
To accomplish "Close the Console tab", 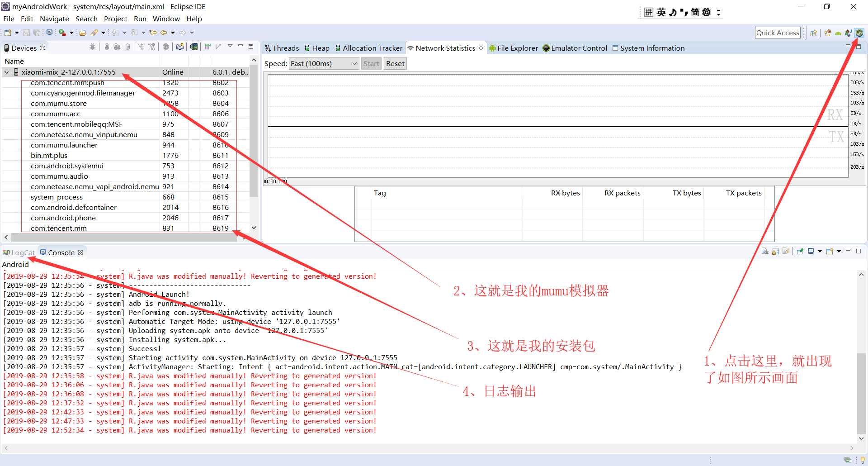I will coord(80,252).
